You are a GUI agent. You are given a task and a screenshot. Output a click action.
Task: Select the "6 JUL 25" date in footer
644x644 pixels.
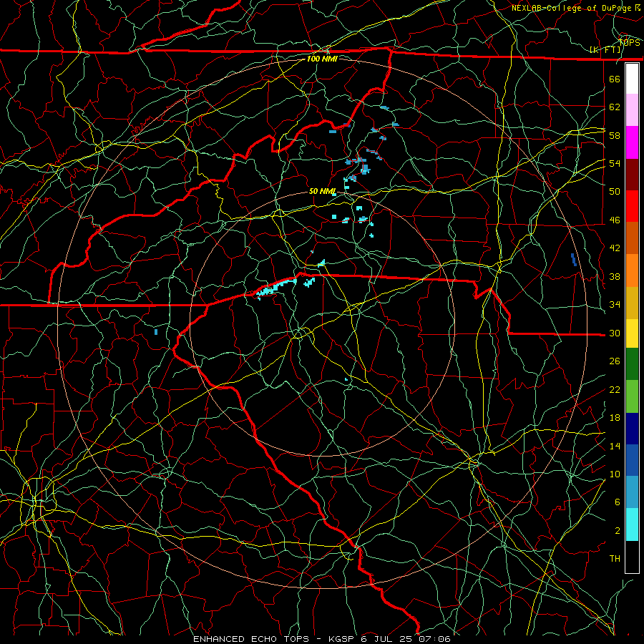388,639
